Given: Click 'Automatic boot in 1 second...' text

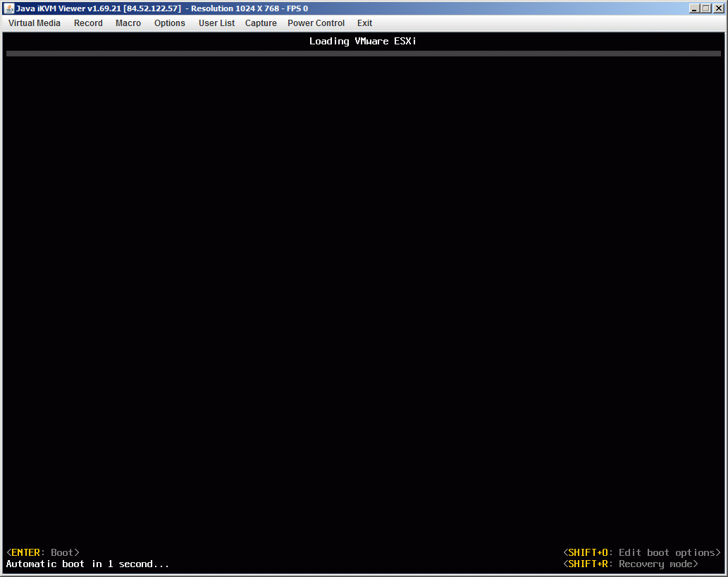Looking at the screenshot, I should tap(87, 564).
